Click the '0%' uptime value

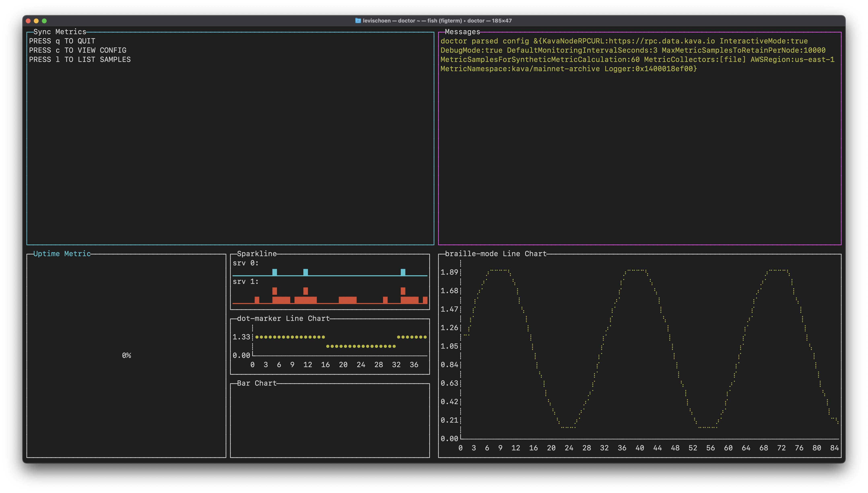[x=126, y=355]
